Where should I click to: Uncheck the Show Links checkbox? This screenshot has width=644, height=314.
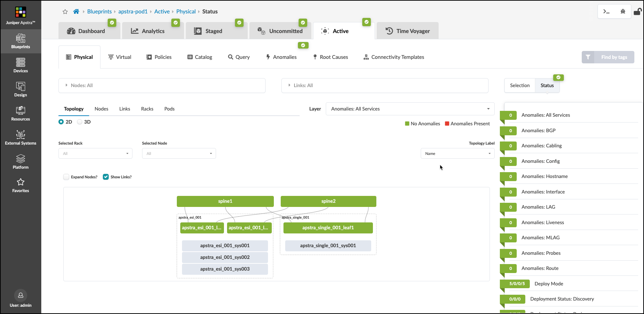[106, 177]
